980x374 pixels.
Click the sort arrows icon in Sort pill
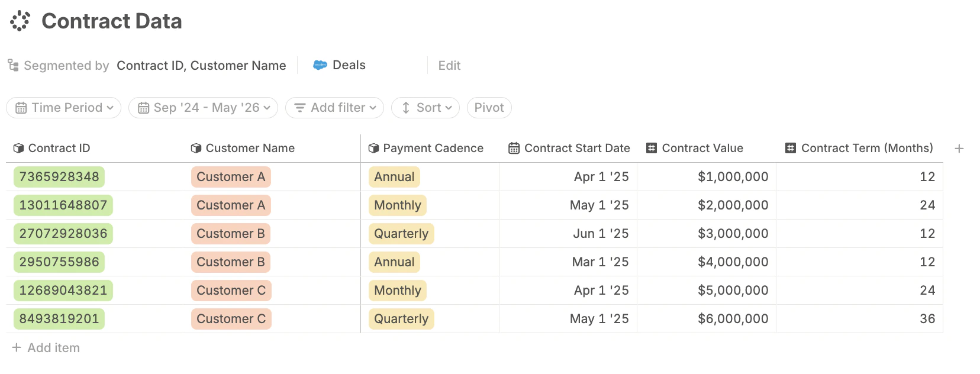pos(405,108)
